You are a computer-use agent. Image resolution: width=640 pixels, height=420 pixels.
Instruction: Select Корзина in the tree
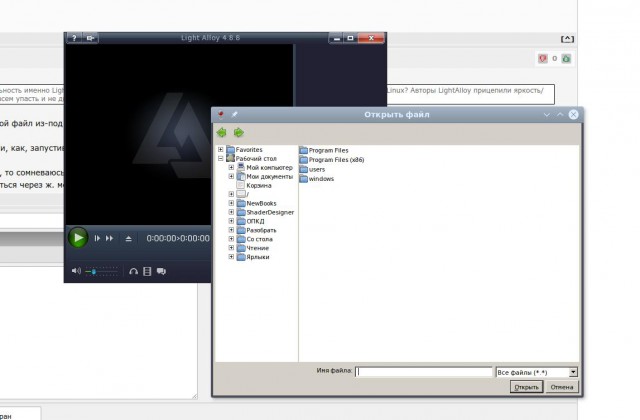259,186
